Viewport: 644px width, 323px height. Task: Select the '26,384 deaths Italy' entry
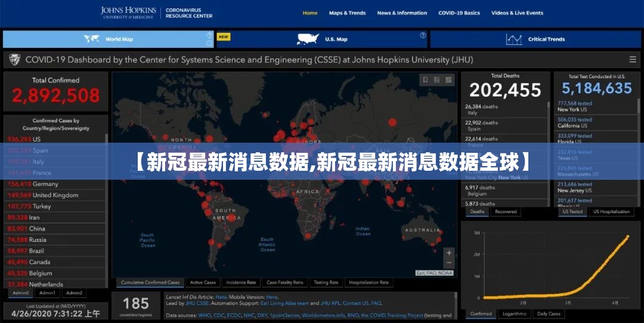click(506, 109)
